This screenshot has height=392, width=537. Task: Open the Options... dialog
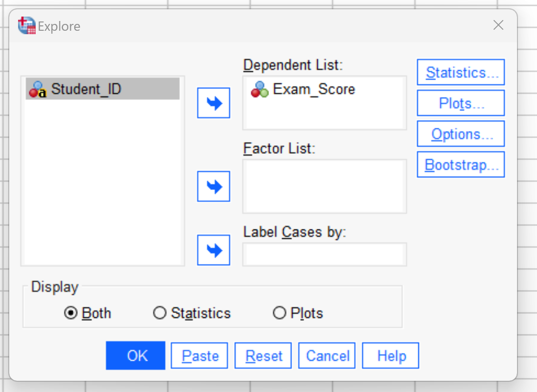(461, 134)
